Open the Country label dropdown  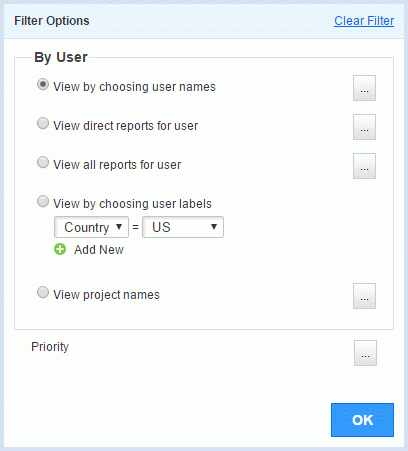point(91,227)
